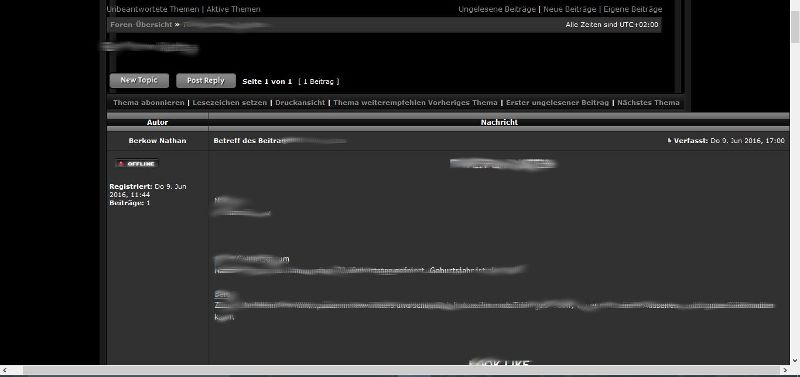Viewport: 800px width, 377px height.
Task: Open author Berkow Nathan profile
Action: pos(157,141)
